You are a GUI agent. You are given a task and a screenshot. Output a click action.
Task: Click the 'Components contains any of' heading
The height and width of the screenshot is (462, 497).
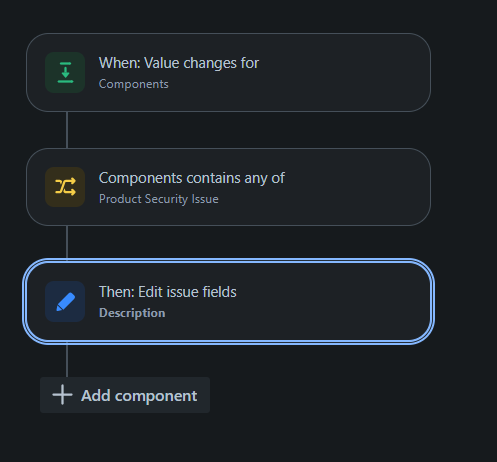[192, 178]
